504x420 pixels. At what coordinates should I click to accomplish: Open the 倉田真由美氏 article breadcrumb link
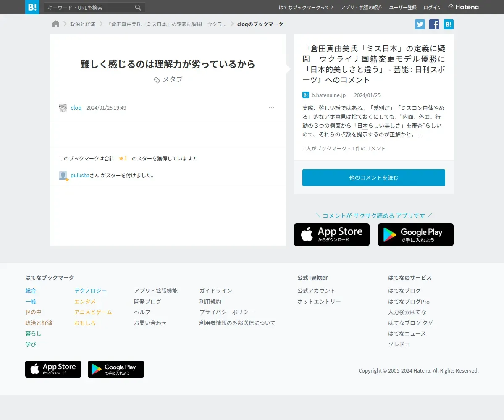[167, 24]
